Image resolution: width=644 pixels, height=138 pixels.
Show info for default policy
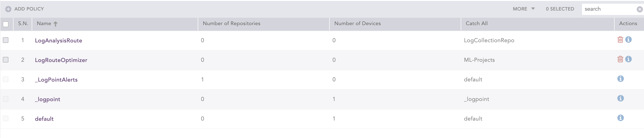(620, 118)
